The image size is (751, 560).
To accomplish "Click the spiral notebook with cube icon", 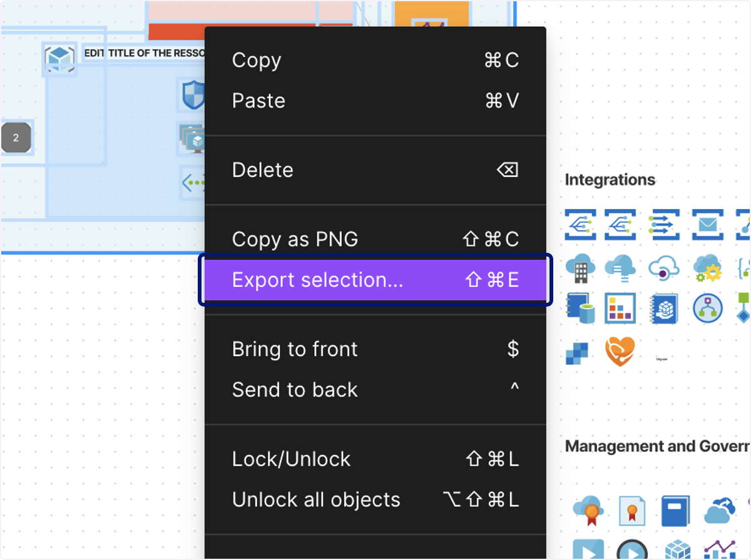I will 665,308.
